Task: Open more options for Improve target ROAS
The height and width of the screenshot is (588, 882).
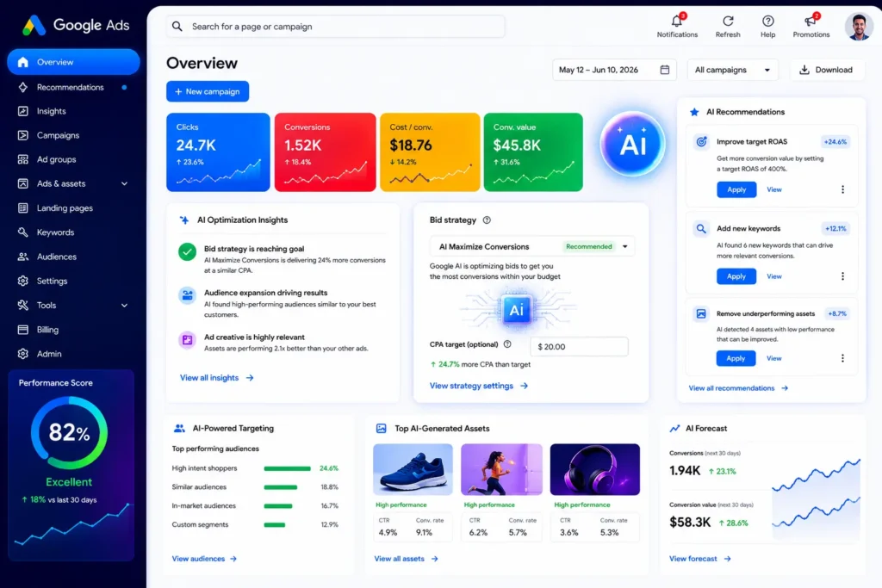Action: pyautogui.click(x=842, y=189)
